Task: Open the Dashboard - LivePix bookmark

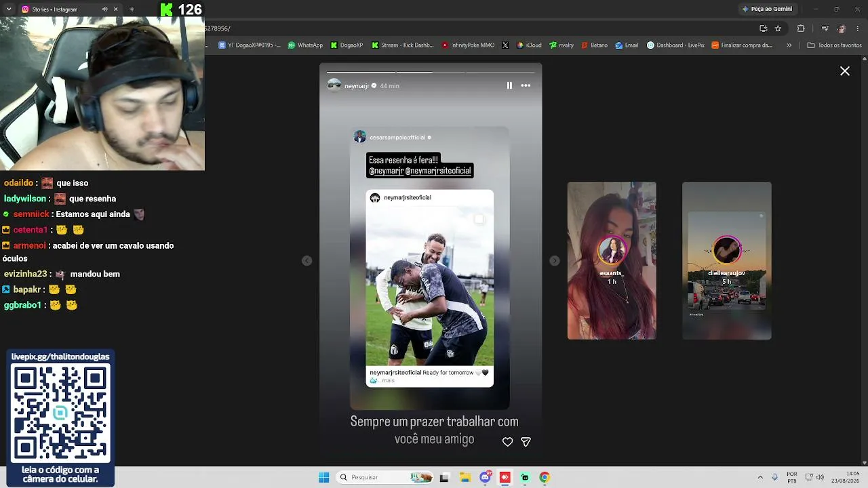Action: [675, 45]
